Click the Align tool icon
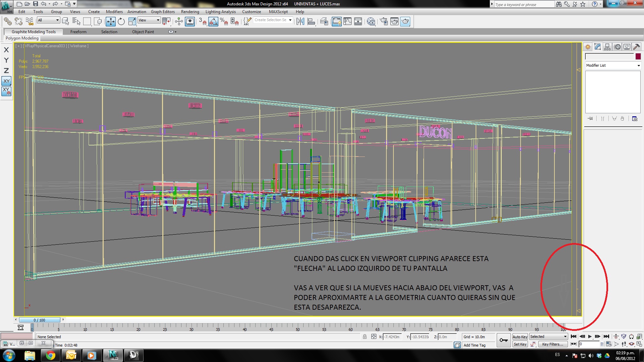 click(x=311, y=22)
